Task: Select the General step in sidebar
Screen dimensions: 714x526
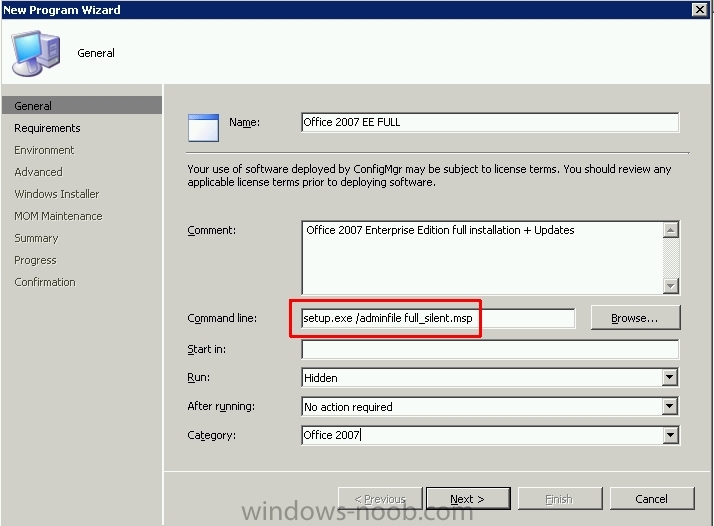Action: 82,106
